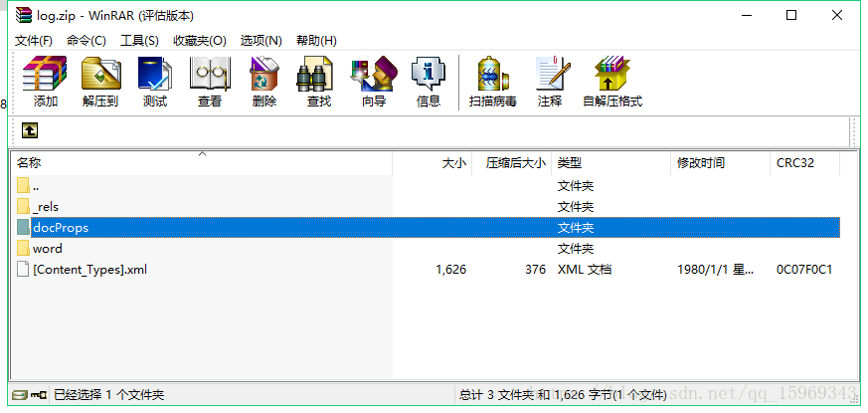
Task: Click the 解压到 (Extract To) icon
Action: [x=100, y=74]
